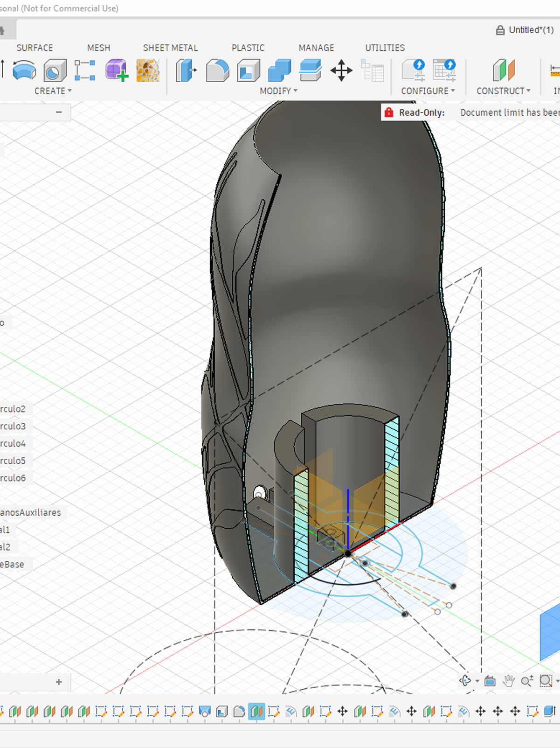Viewport: 560px width, 748px height.
Task: Activate the Move/Copy arrows tool
Action: click(341, 71)
